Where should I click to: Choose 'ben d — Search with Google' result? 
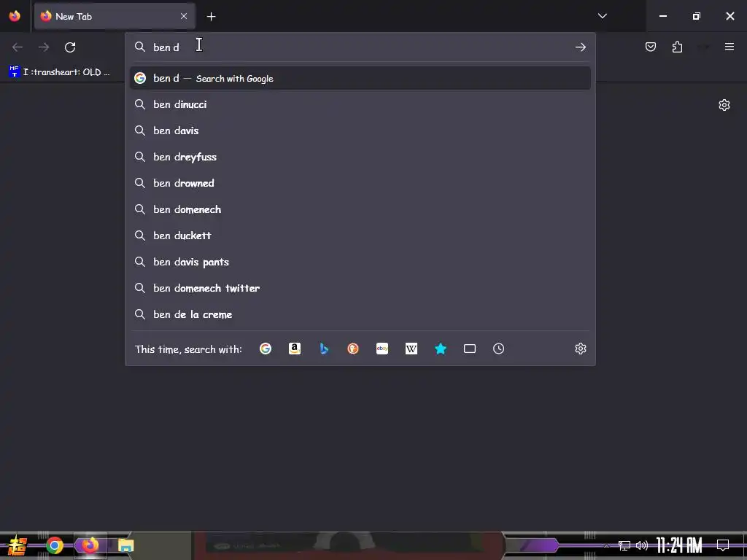[360, 78]
